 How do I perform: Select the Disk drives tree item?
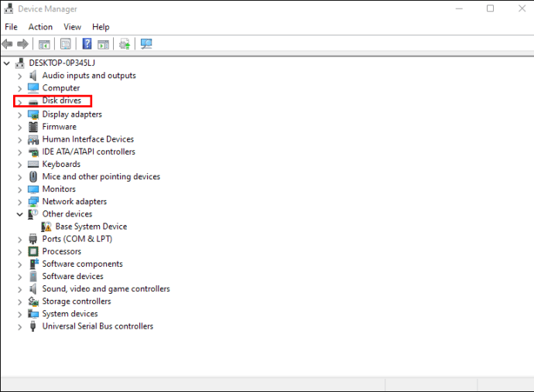pos(62,101)
